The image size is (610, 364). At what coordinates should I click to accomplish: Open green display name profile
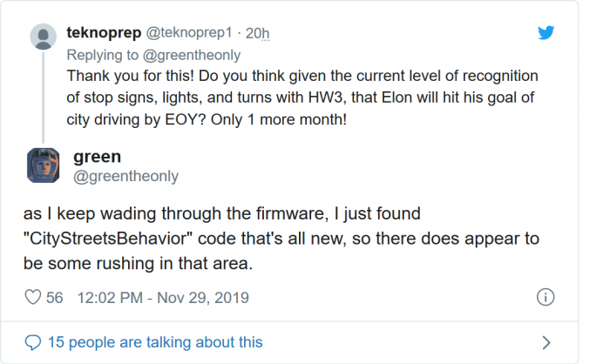(x=98, y=157)
